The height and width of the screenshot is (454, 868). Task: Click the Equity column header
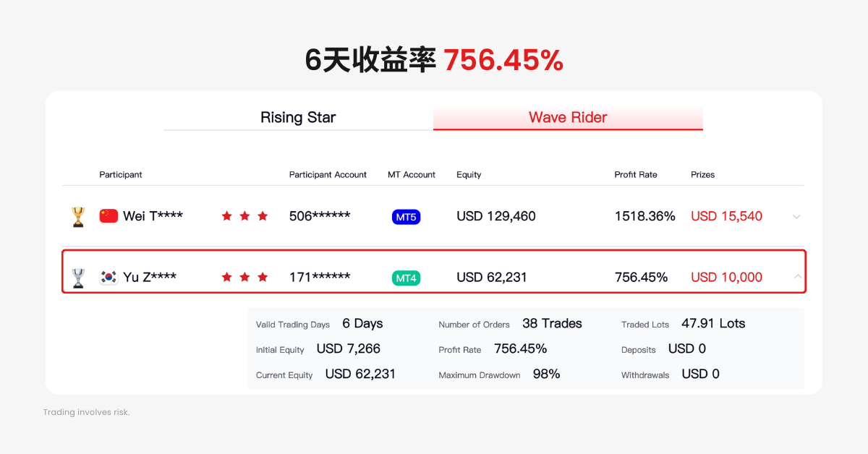tap(469, 175)
